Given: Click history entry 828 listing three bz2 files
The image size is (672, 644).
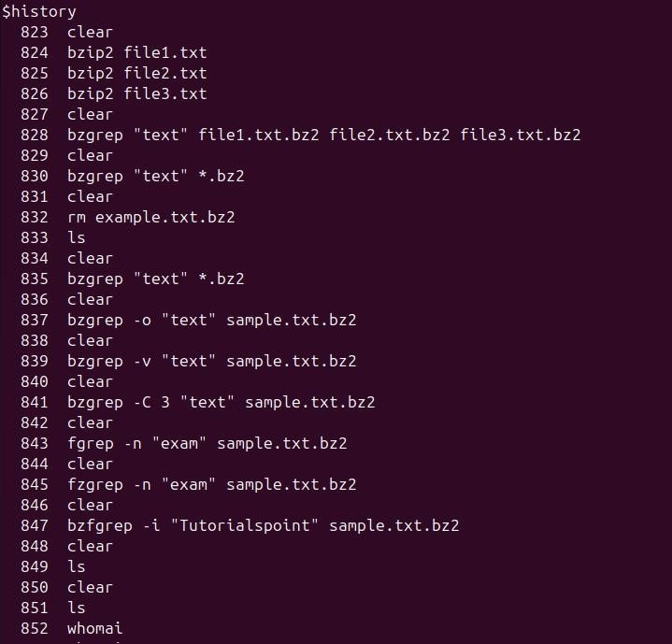Looking at the screenshot, I should coord(323,135).
